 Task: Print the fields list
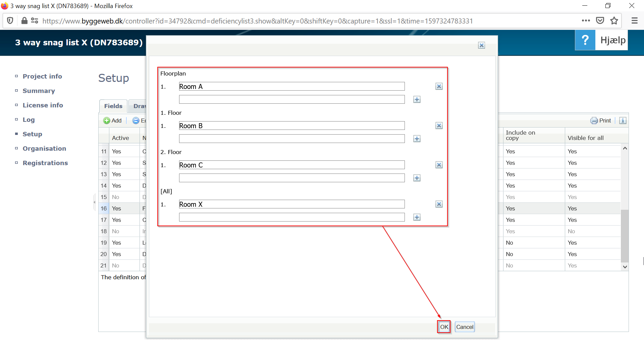click(x=601, y=120)
